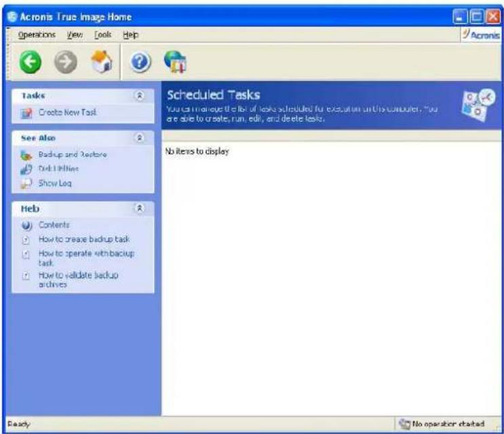Open the Contents help link
The image size is (504, 434).
click(54, 225)
